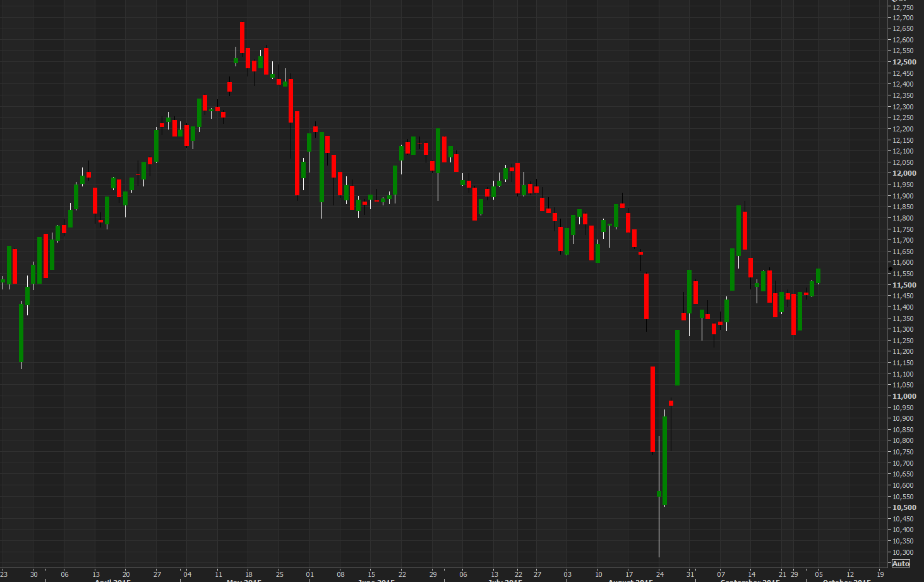Select date label 20 on time axis
The width and height of the screenshot is (924, 582).
126,574
